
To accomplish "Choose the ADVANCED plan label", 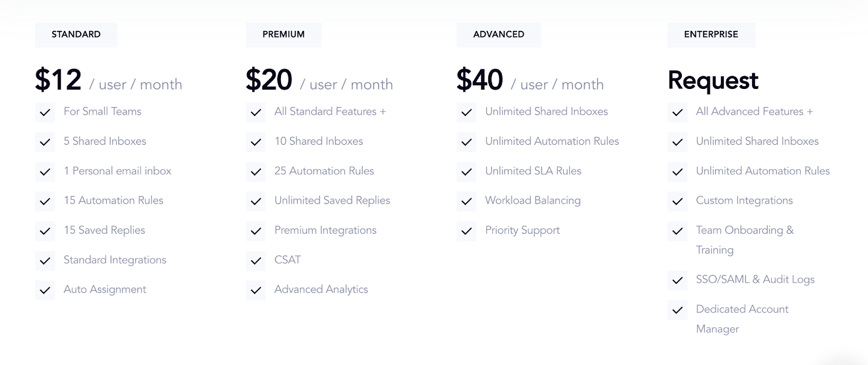I will pyautogui.click(x=499, y=34).
